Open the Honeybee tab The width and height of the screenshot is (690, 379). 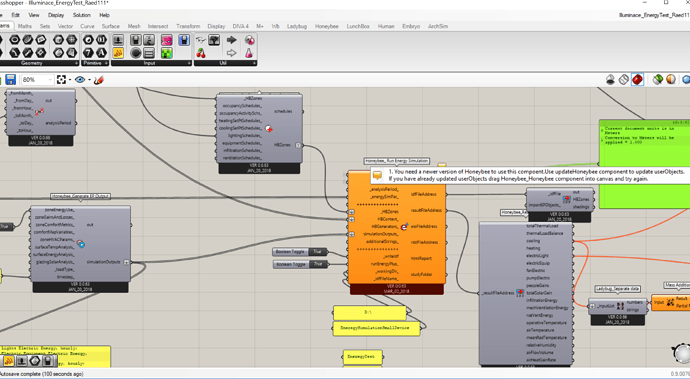point(327,26)
